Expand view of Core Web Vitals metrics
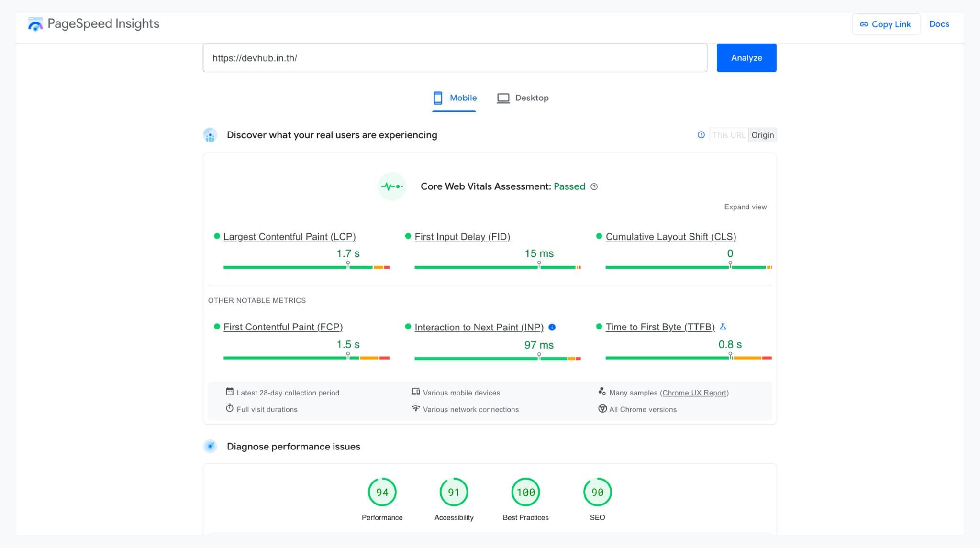This screenshot has height=548, width=980. point(745,207)
